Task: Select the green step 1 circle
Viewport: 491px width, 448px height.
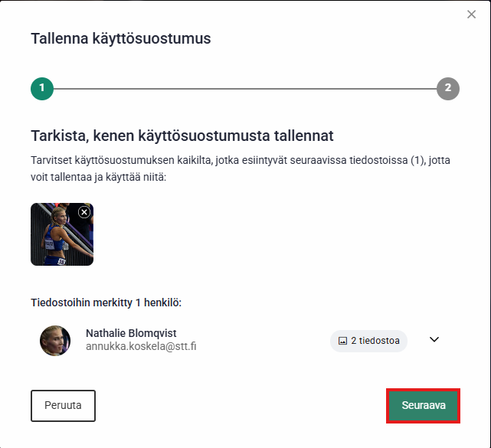Action: coord(42,88)
